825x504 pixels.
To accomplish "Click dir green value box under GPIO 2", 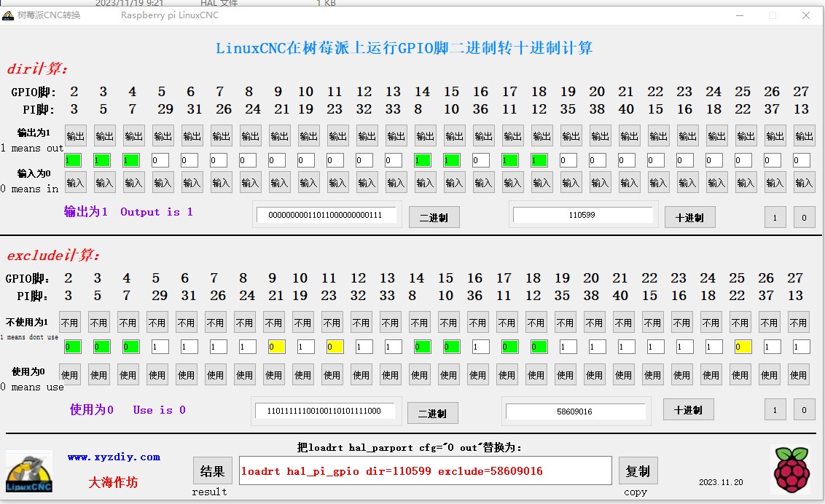I will pyautogui.click(x=73, y=160).
